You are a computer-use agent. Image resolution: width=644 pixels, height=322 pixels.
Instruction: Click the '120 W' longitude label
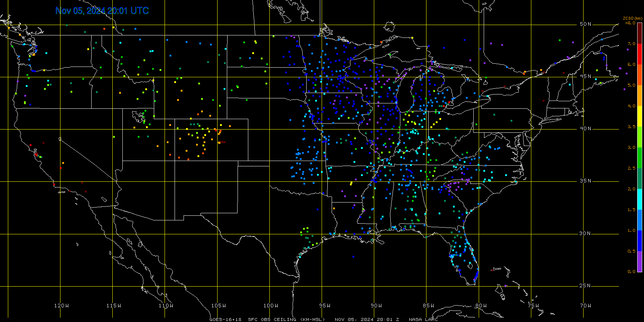click(x=62, y=306)
